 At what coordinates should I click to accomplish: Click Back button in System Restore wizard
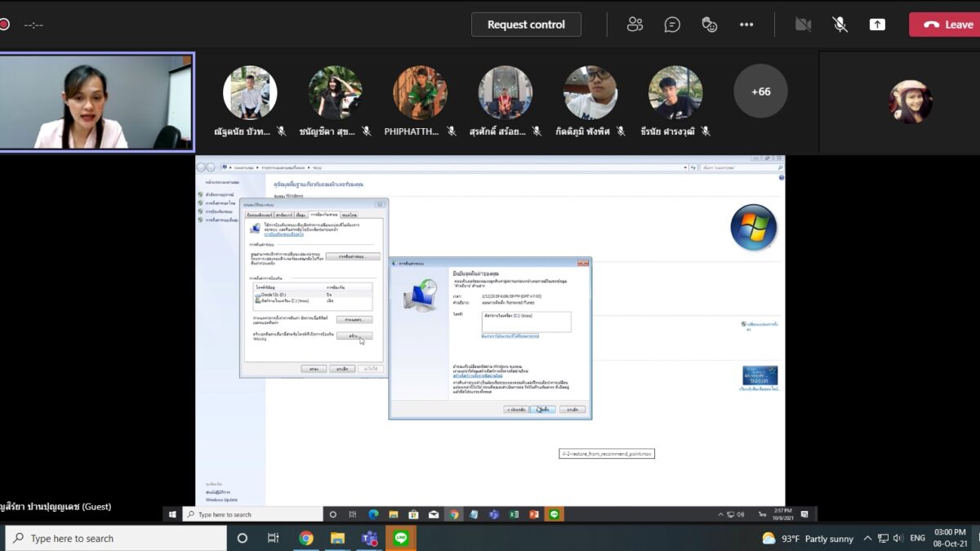[x=516, y=409]
